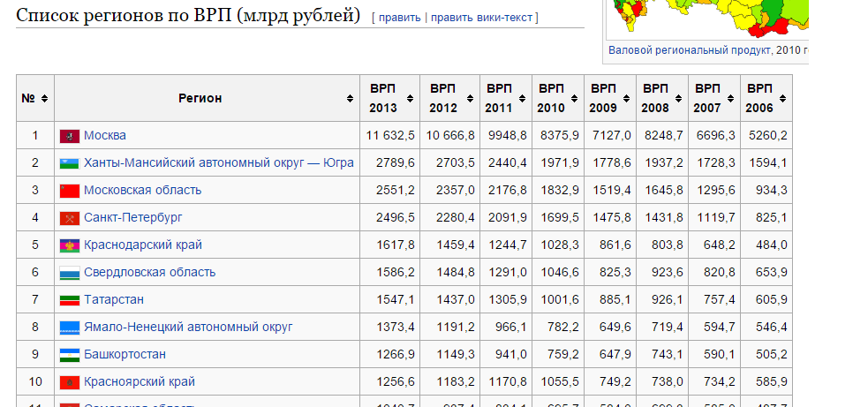The width and height of the screenshot is (868, 407).
Task: Sort by ВРП 2013 column arrows
Action: [x=410, y=99]
